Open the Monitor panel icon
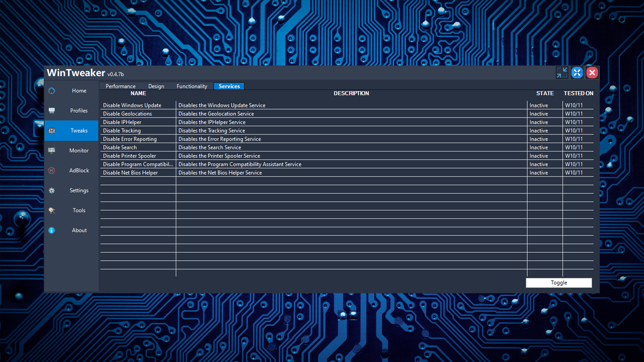 coord(52,150)
